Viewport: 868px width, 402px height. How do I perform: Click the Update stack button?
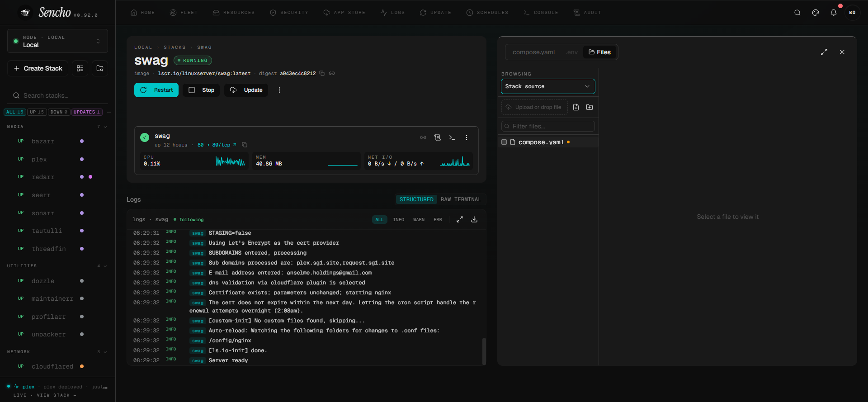click(x=246, y=90)
